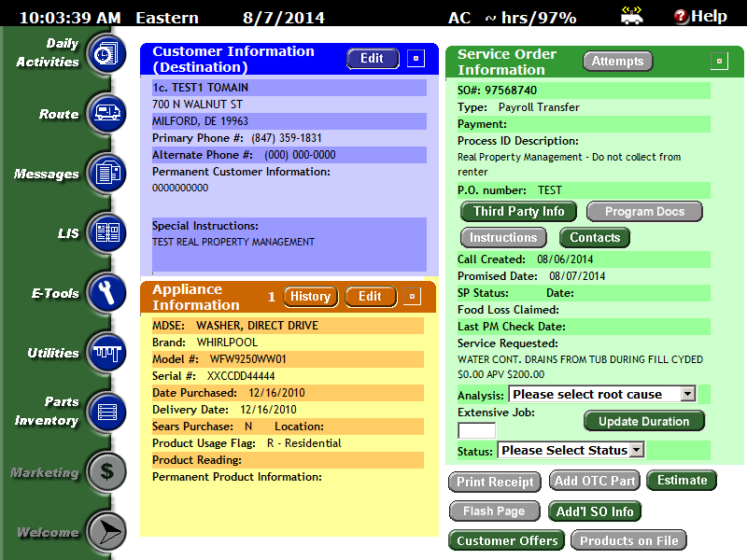Open the Analysis root cause dropdown
This screenshot has height=560, width=747.
click(687, 394)
